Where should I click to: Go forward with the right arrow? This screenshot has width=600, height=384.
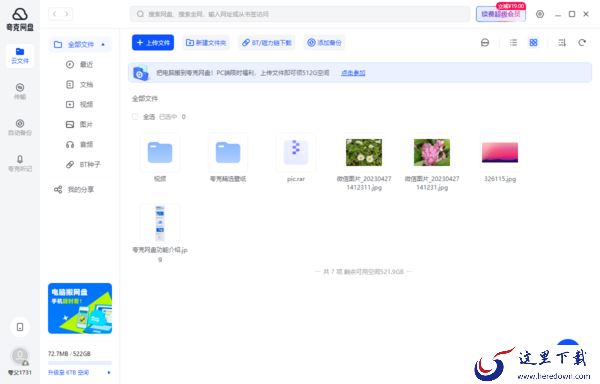point(67,14)
